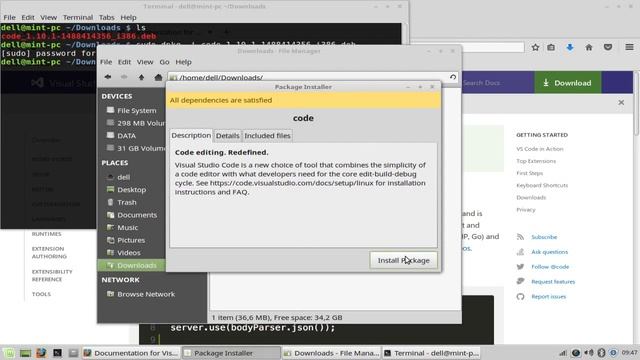Click the Bluetooth icon in system tray
The height and width of the screenshot is (360, 640).
point(601,353)
